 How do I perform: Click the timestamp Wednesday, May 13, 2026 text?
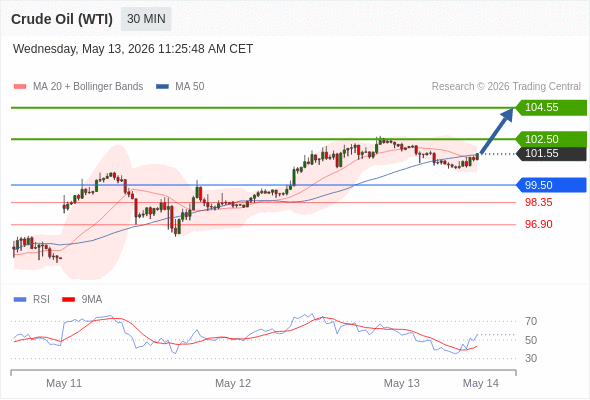coord(84,49)
